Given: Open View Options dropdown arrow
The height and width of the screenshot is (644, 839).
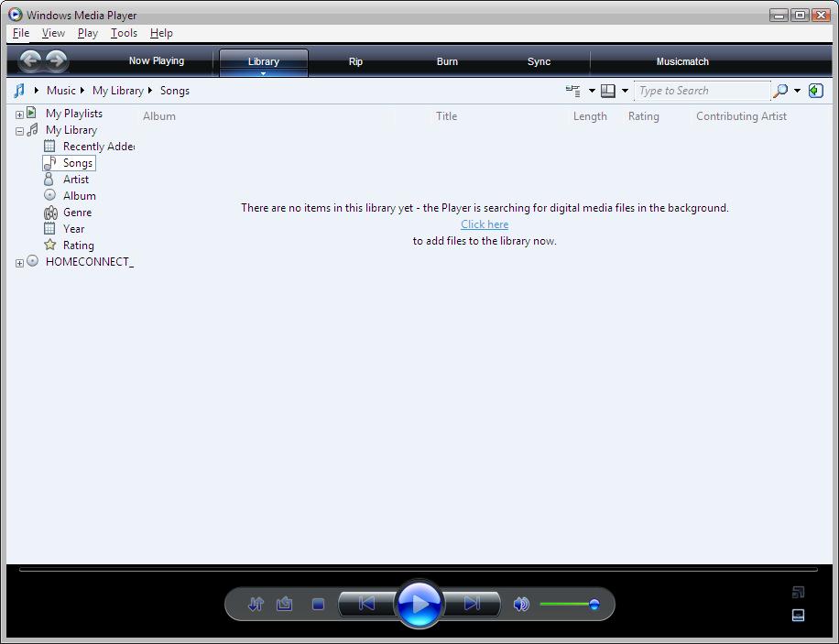Looking at the screenshot, I should pos(592,91).
